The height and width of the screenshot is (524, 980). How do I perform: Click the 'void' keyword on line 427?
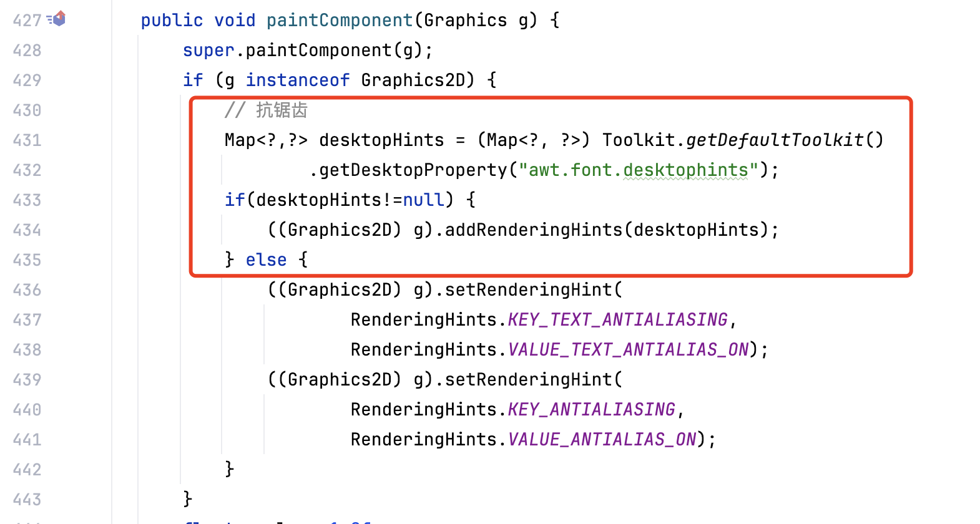(235, 21)
